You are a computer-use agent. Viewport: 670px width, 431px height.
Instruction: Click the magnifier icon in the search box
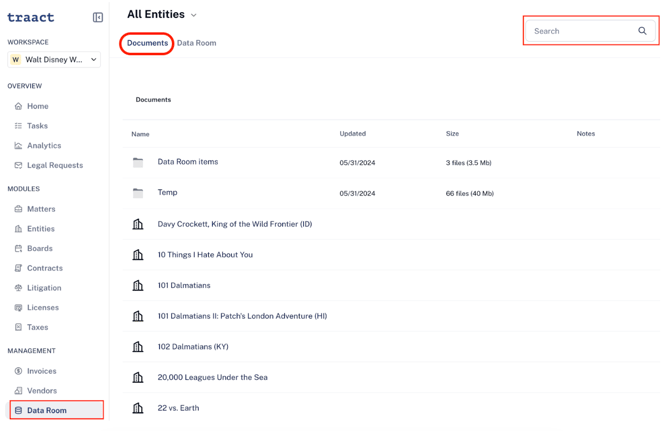642,31
